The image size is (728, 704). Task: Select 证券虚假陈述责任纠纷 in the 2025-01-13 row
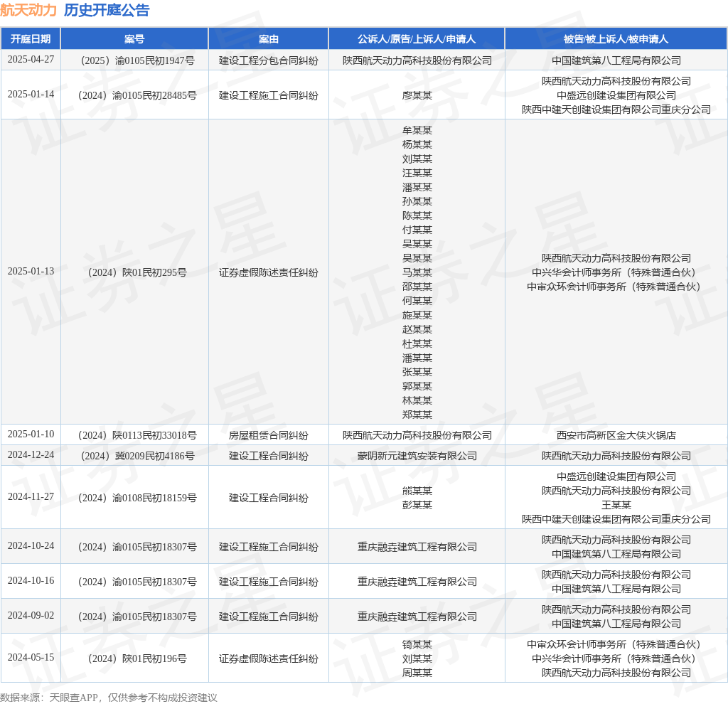point(268,272)
